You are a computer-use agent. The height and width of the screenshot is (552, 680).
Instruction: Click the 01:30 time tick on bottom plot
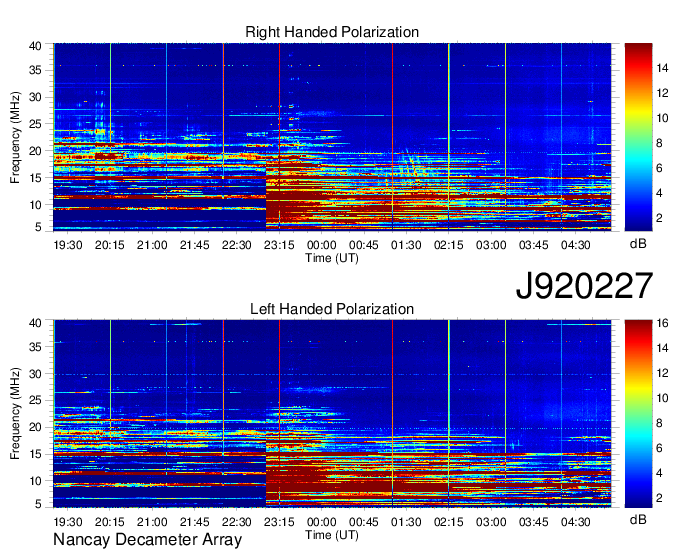tap(406, 522)
